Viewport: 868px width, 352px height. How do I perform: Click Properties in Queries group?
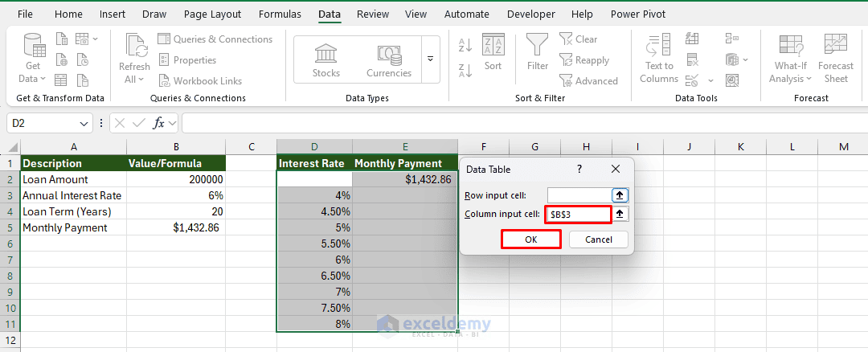(x=187, y=59)
